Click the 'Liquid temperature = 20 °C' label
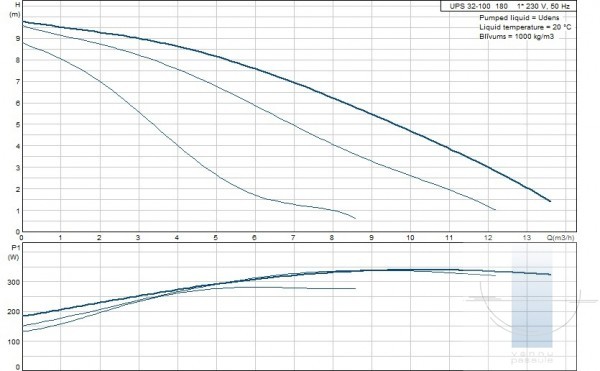This screenshot has width=600, height=371. coord(525,27)
